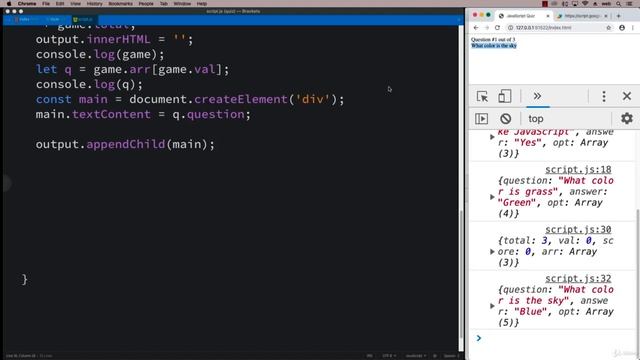Open the History menu
Viewport: 640px width, 360px height.
click(94, 4)
